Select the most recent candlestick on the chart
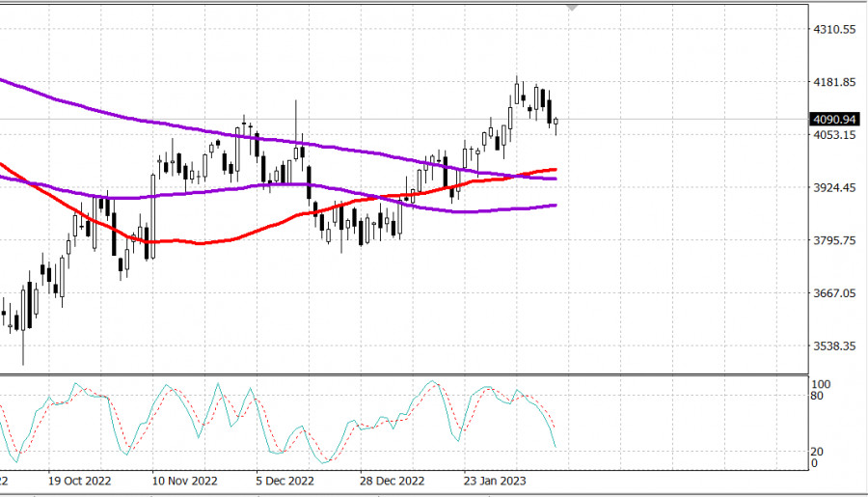 556,122
